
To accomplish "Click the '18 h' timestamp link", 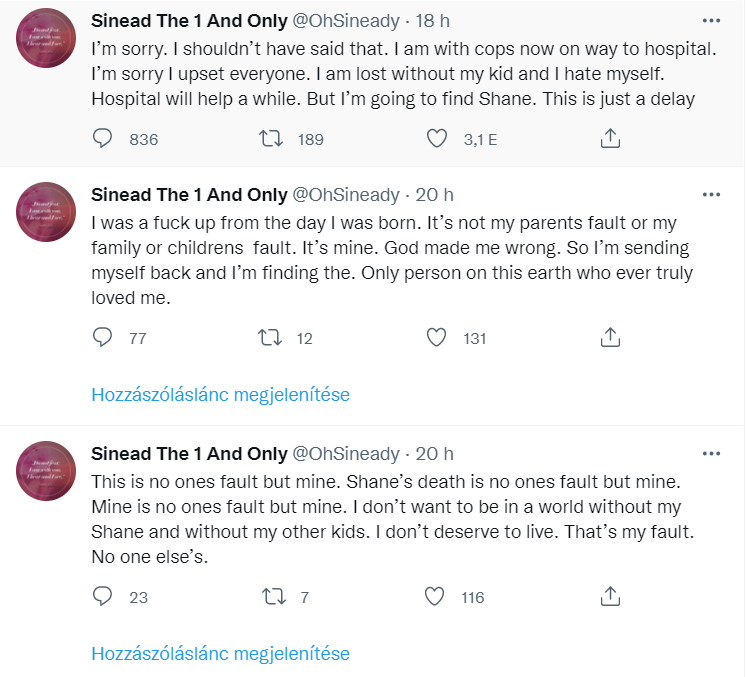I will (435, 22).
